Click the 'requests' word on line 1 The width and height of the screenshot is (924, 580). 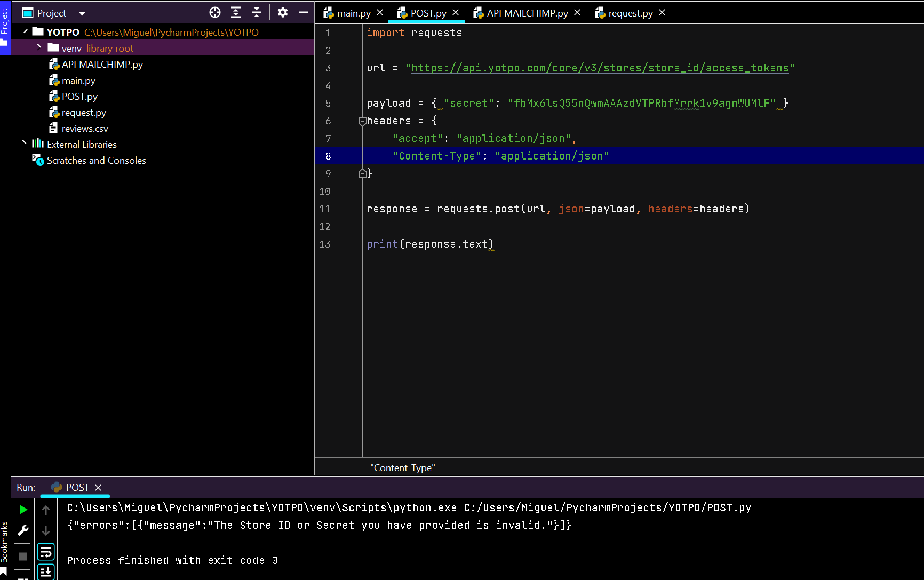tap(437, 33)
